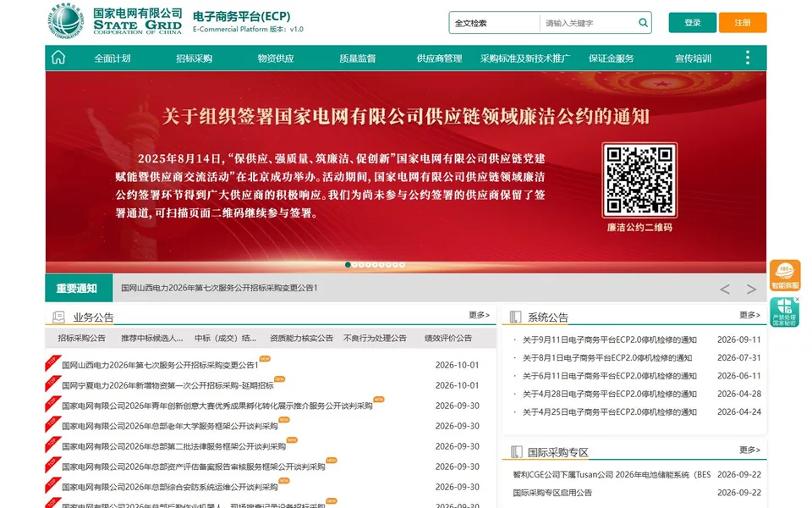Go to the home page via house icon
This screenshot has width=812, height=508.
[58, 58]
